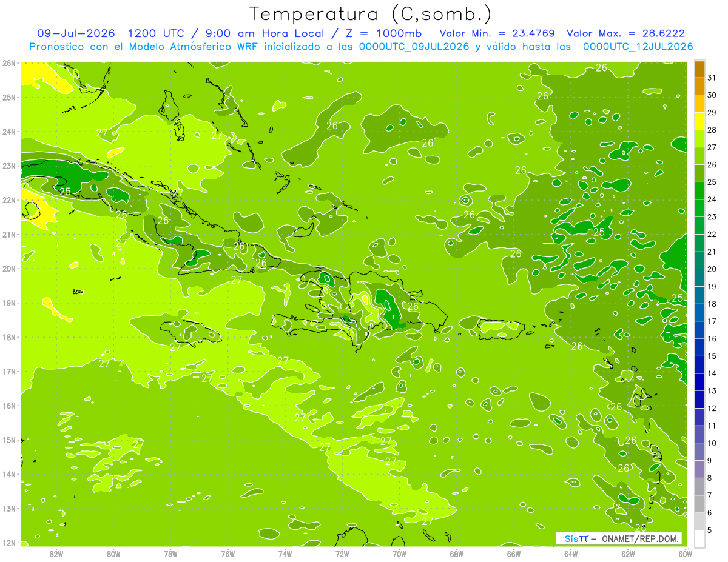This screenshot has width=728, height=562.
Task: Pick the dark blue swatch between legend 13 and 14
Action: (x=699, y=383)
